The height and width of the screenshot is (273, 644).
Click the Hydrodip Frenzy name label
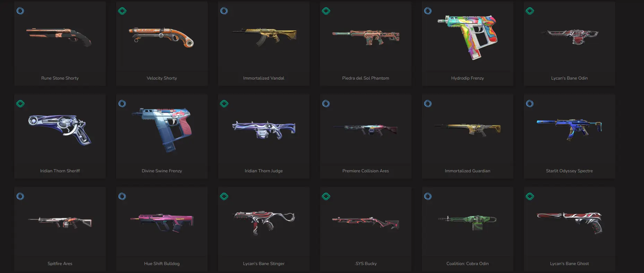point(468,78)
